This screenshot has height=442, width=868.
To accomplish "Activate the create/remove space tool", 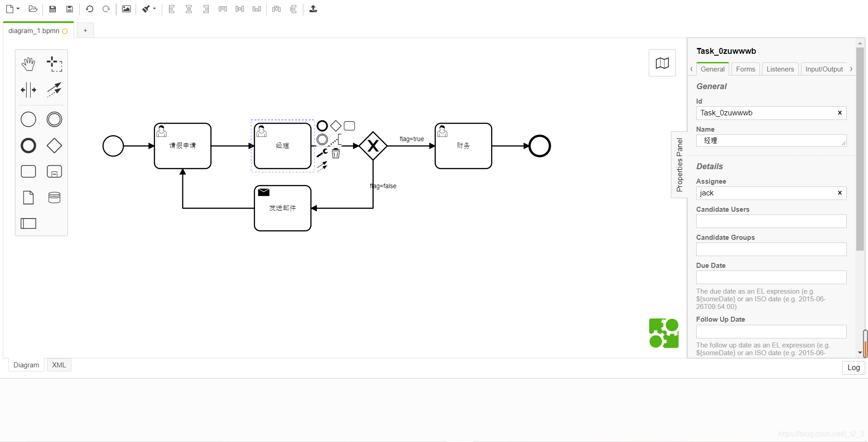I will [28, 90].
